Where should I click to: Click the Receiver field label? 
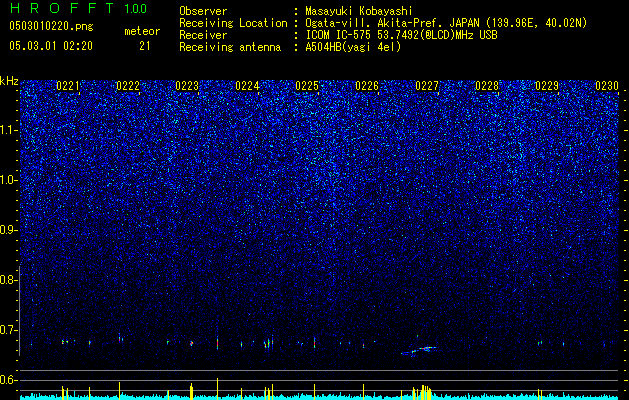pyautogui.click(x=203, y=35)
